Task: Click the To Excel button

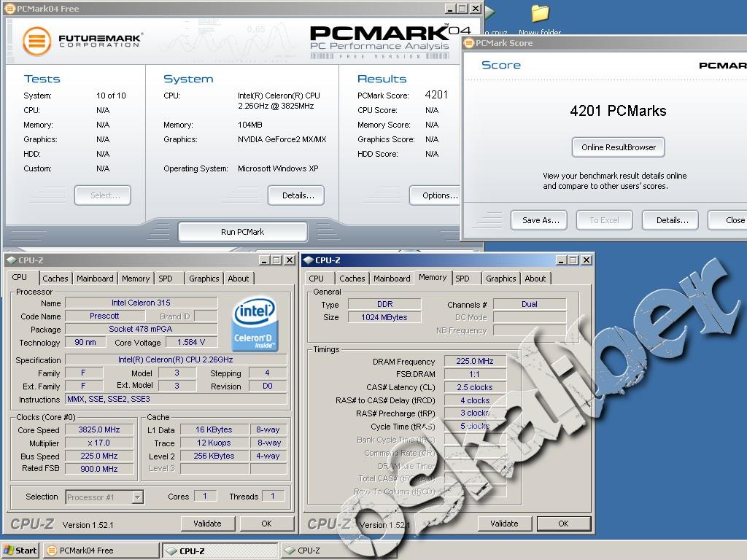Action: point(605,220)
